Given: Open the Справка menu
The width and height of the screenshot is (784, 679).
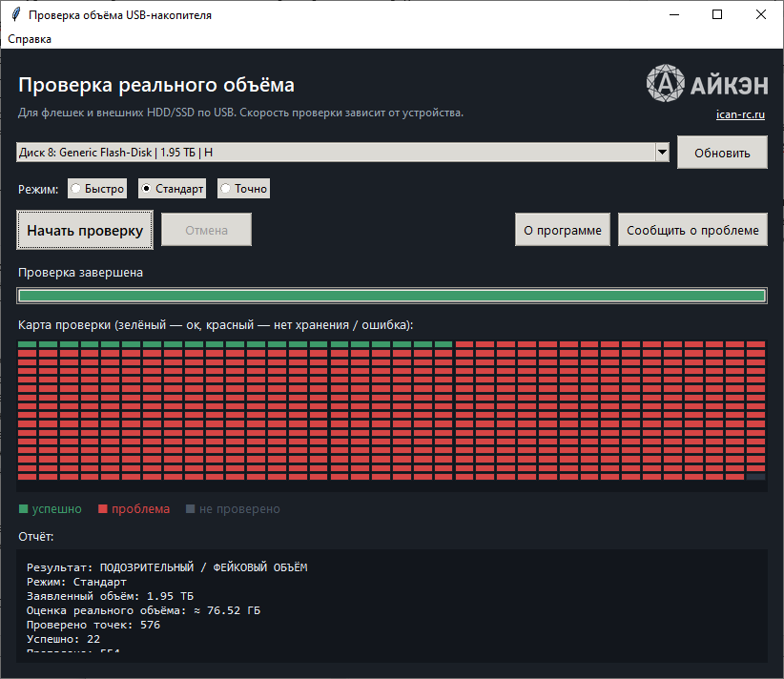Looking at the screenshot, I should click(x=30, y=39).
